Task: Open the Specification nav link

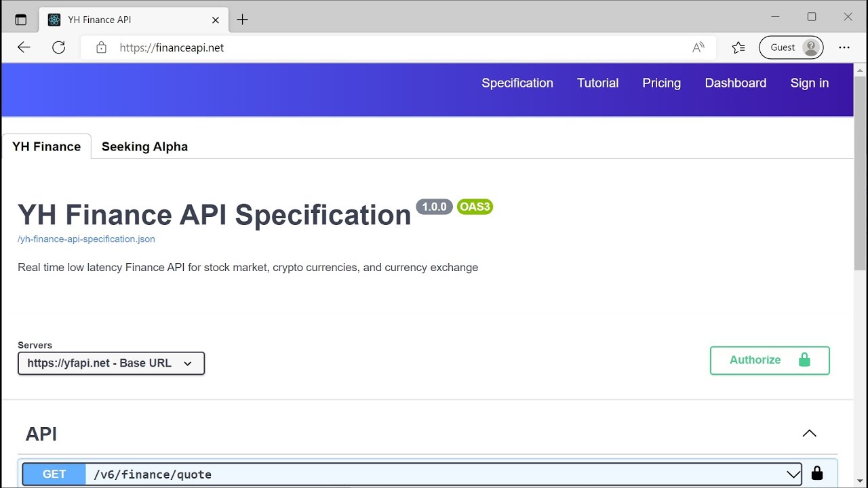Action: 517,83
